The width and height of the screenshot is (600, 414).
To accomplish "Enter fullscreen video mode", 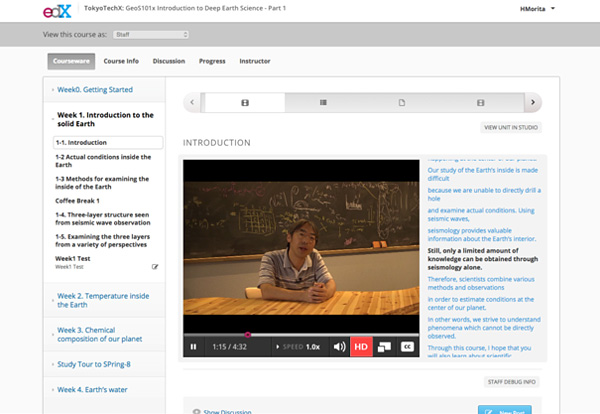I will point(384,347).
